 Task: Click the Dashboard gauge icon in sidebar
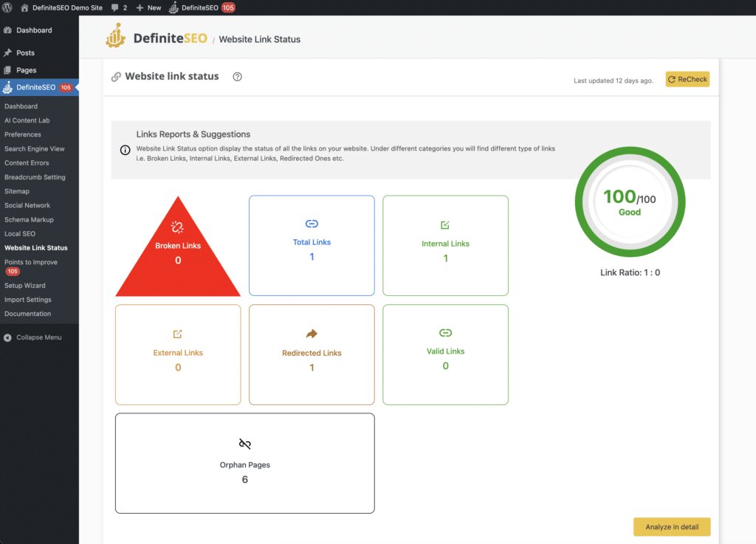click(7, 30)
